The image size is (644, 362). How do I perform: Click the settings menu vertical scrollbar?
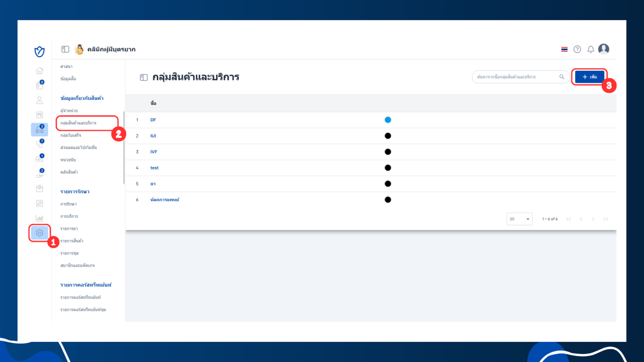(x=124, y=148)
